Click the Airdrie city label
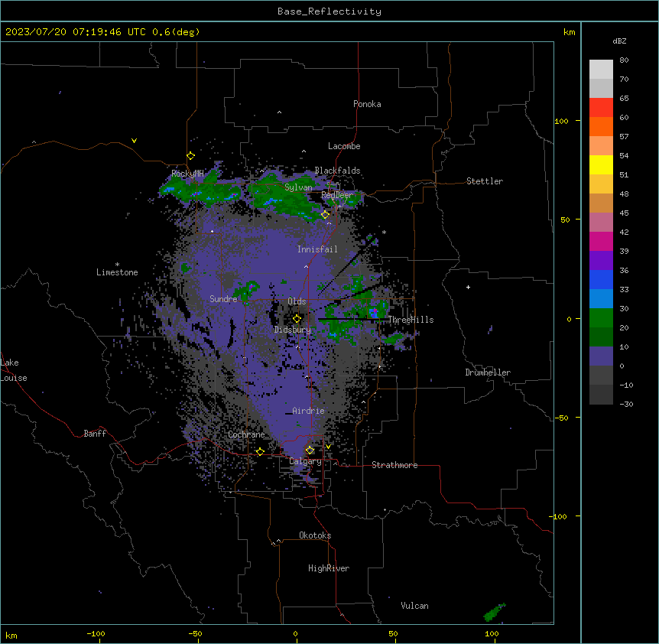Viewport: 659px width, 644px height. tap(308, 411)
